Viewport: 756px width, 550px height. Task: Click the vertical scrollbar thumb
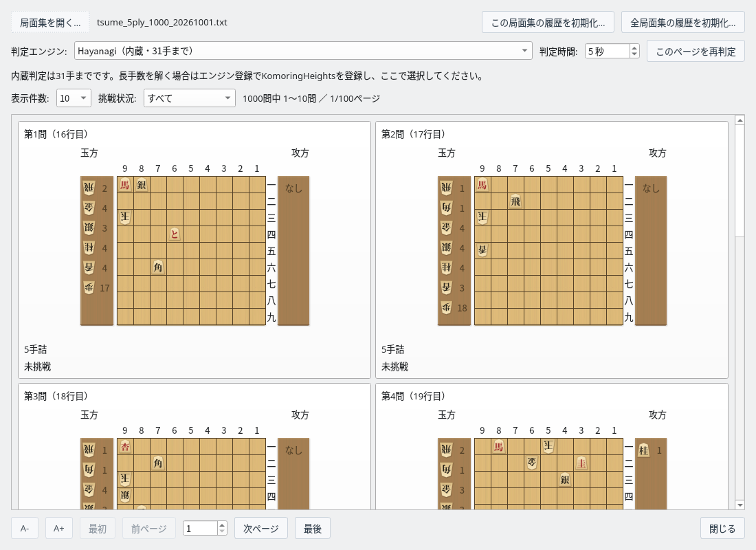(740, 181)
